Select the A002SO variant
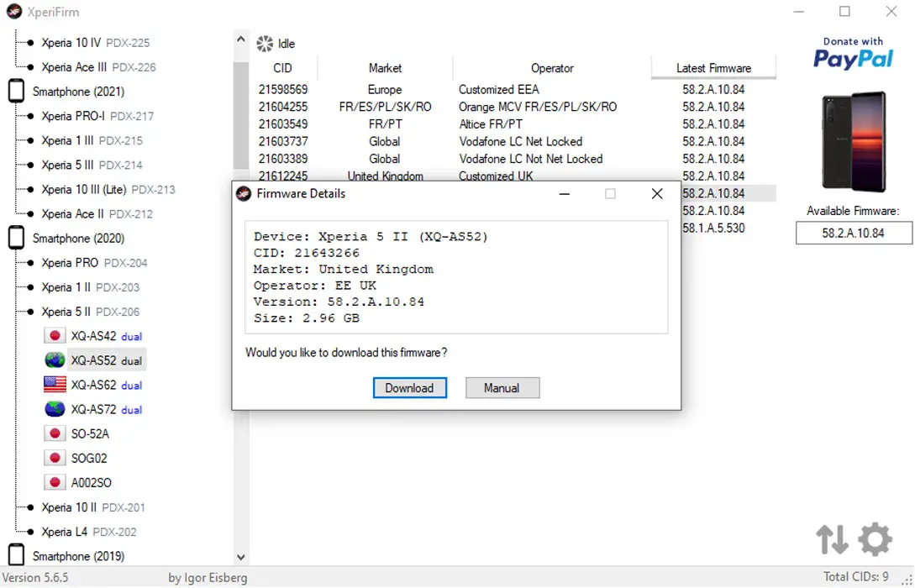Screen dimensions: 915x588 coord(91,483)
